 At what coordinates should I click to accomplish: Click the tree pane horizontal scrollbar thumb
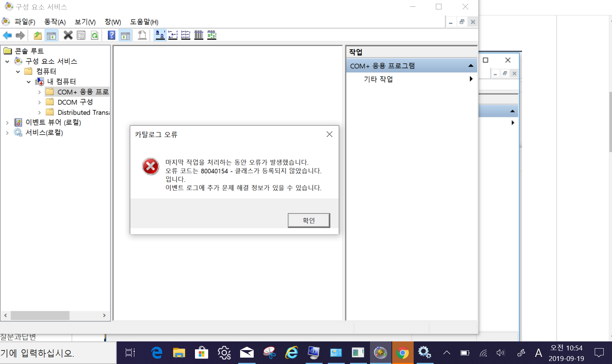pyautogui.click(x=40, y=315)
